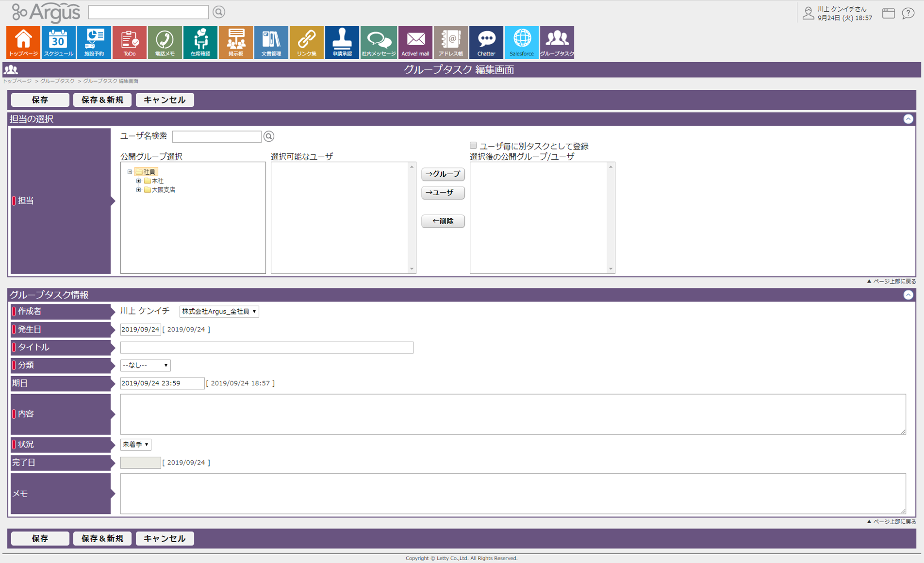Click the user profile icon
The width and height of the screenshot is (924, 563).
808,13
